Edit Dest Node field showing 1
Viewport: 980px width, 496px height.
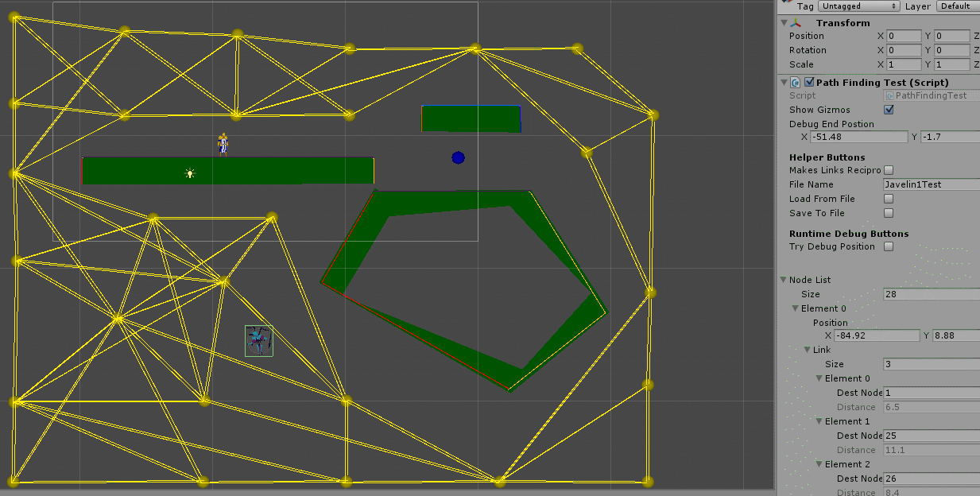click(932, 393)
